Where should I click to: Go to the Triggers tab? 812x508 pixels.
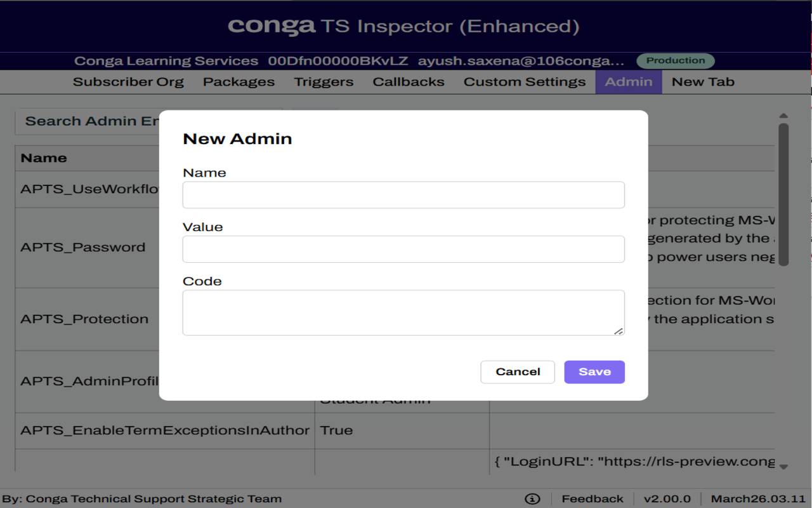(x=324, y=82)
